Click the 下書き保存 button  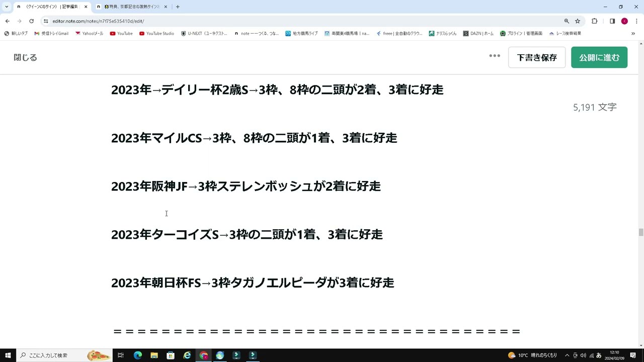point(536,57)
